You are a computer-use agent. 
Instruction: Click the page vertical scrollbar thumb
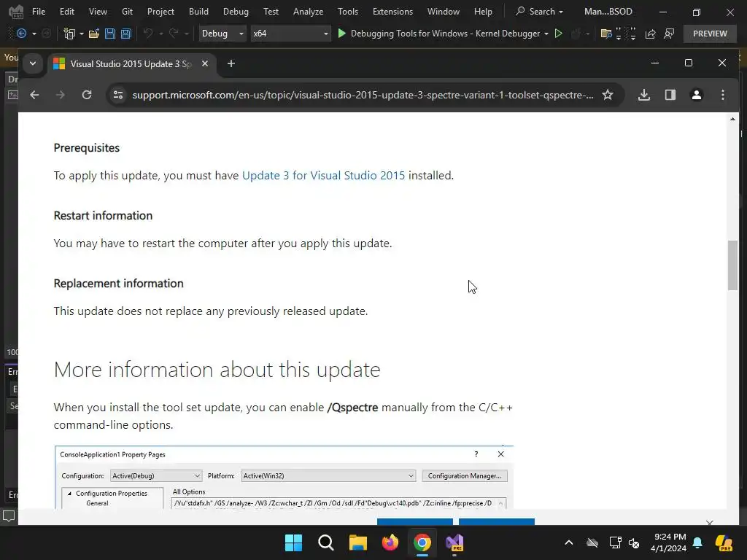[732, 265]
